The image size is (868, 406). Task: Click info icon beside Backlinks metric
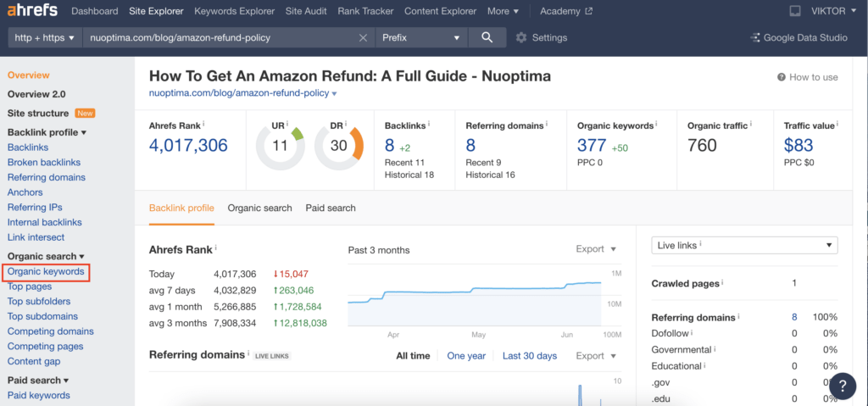coord(430,124)
